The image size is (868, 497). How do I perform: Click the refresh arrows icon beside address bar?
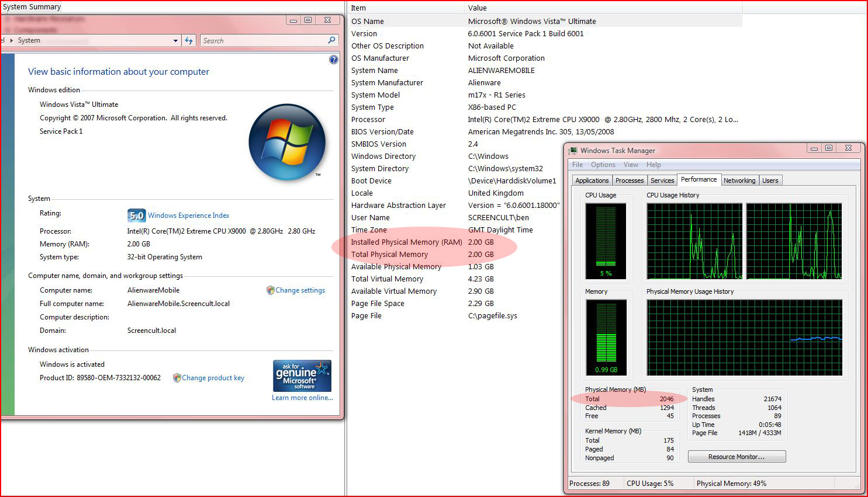(189, 40)
